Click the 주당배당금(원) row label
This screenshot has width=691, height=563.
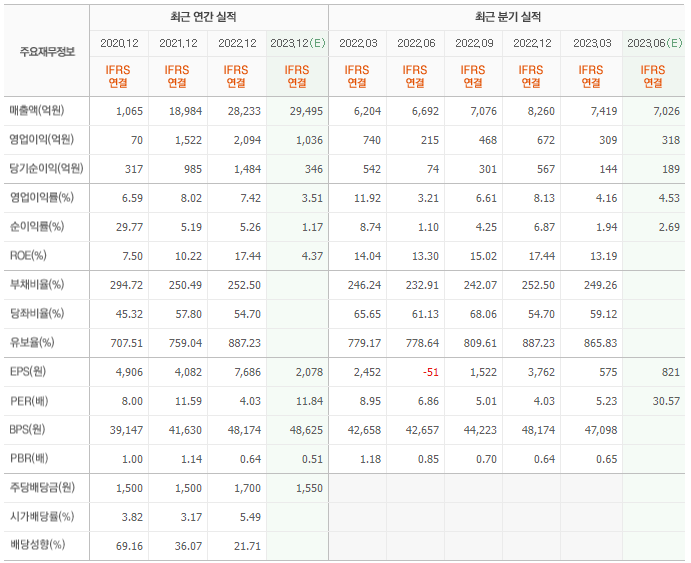click(42, 487)
